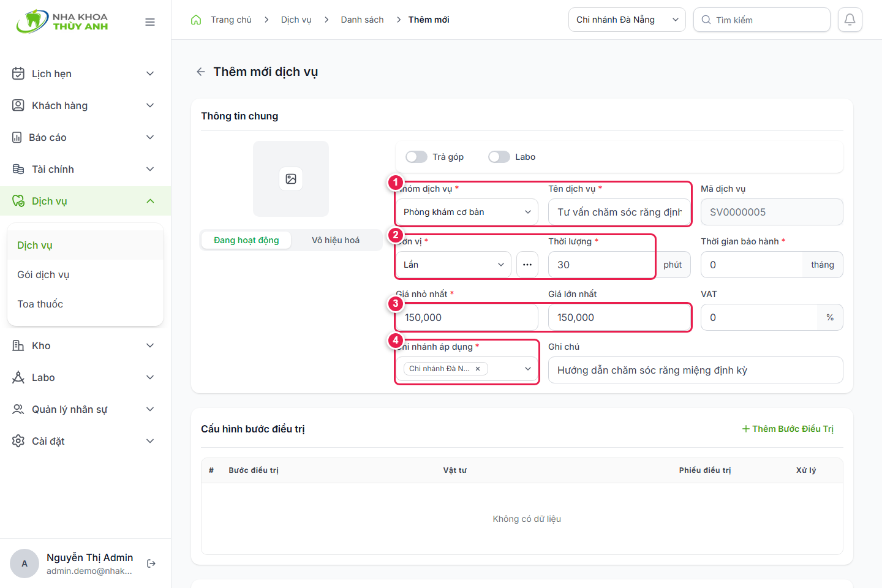This screenshot has width=882, height=588.
Task: Click the Thời gian bảo hành field
Action: coord(772,265)
